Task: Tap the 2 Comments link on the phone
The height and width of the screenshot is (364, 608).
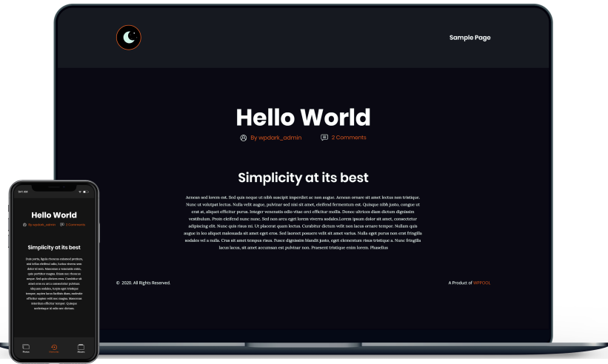Action: (76, 224)
